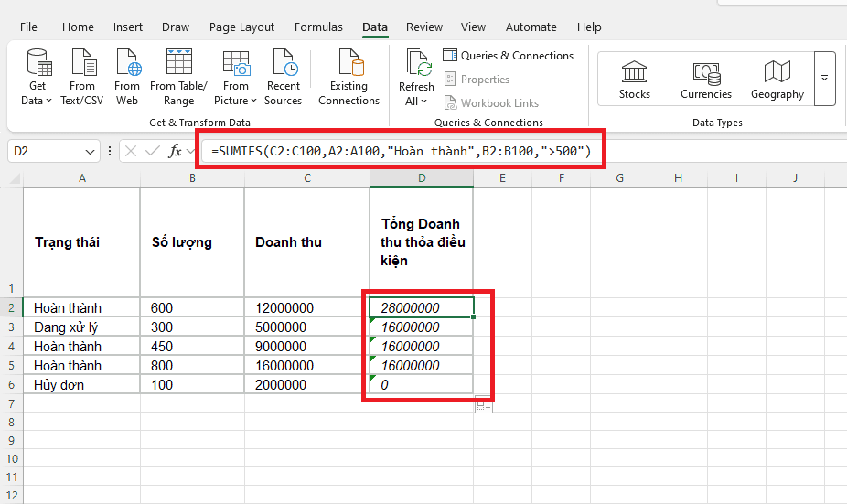Expand the Refresh All dropdown arrow
This screenshot has height=504, width=847.
pyautogui.click(x=423, y=102)
